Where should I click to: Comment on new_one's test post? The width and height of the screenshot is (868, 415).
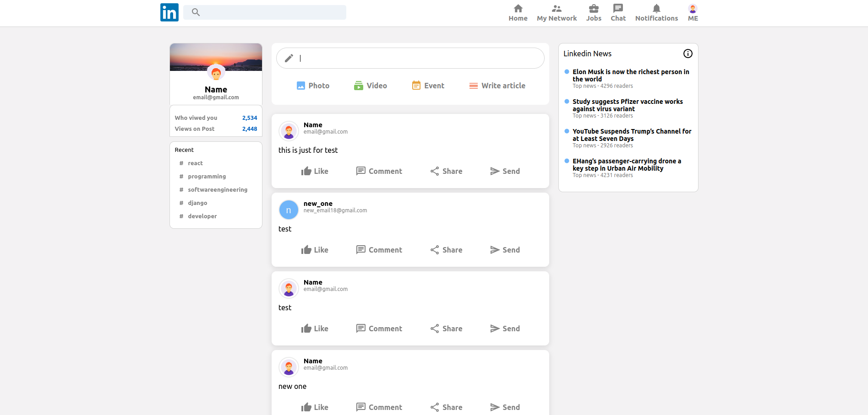379,250
